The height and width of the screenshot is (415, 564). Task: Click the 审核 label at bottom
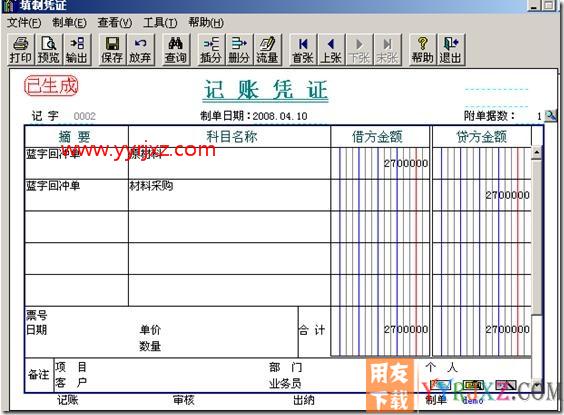click(183, 400)
